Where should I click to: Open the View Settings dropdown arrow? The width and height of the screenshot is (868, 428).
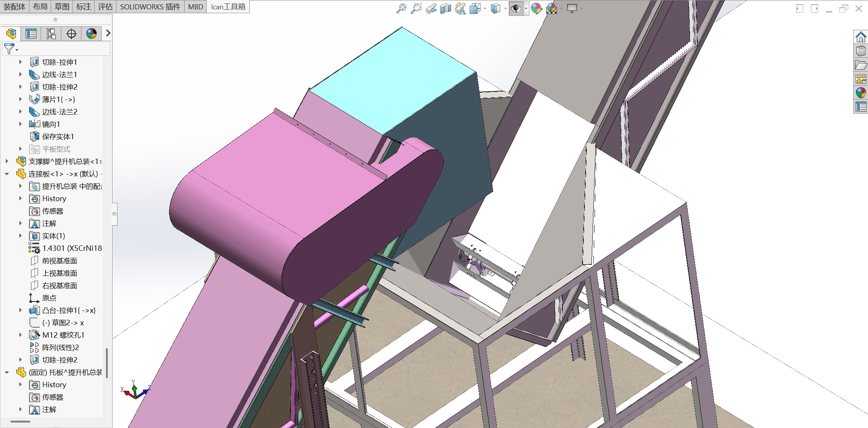(x=582, y=9)
